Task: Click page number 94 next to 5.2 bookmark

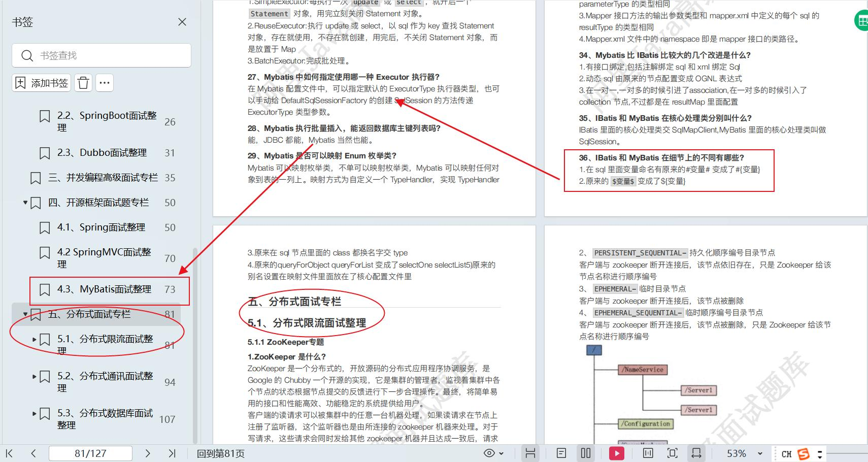Action: pyautogui.click(x=170, y=382)
